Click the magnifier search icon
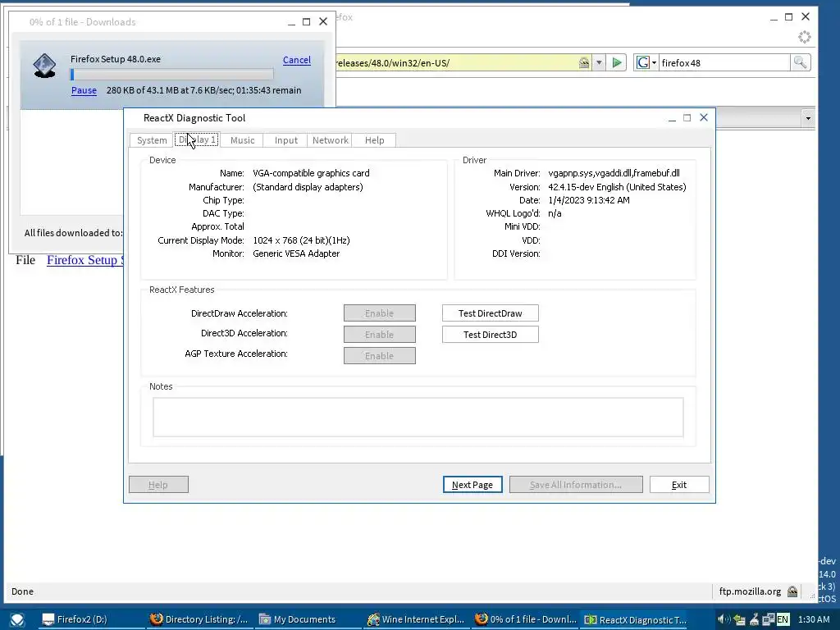Screen dimensions: 840x630 click(x=800, y=62)
